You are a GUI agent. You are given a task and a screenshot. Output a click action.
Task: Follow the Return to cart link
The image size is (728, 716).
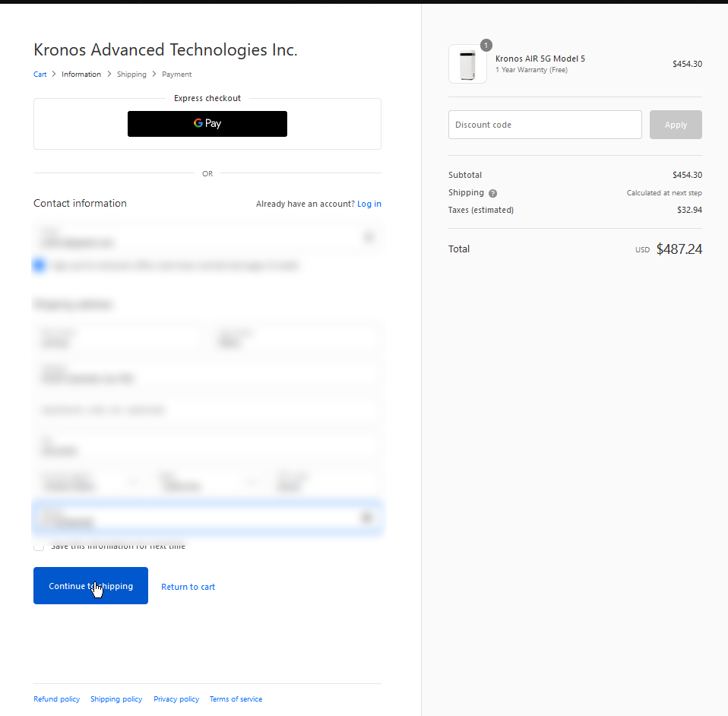coord(188,587)
